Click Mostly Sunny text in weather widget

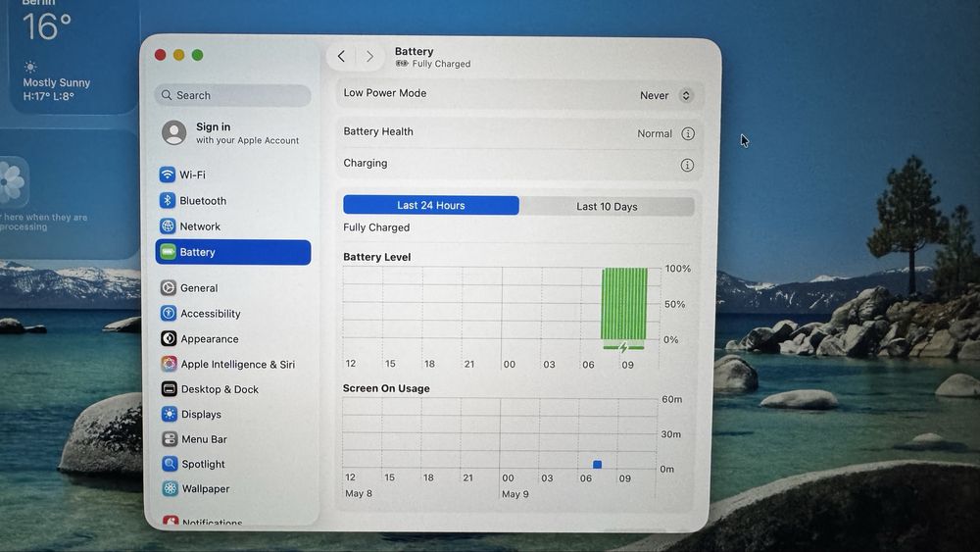(x=56, y=82)
